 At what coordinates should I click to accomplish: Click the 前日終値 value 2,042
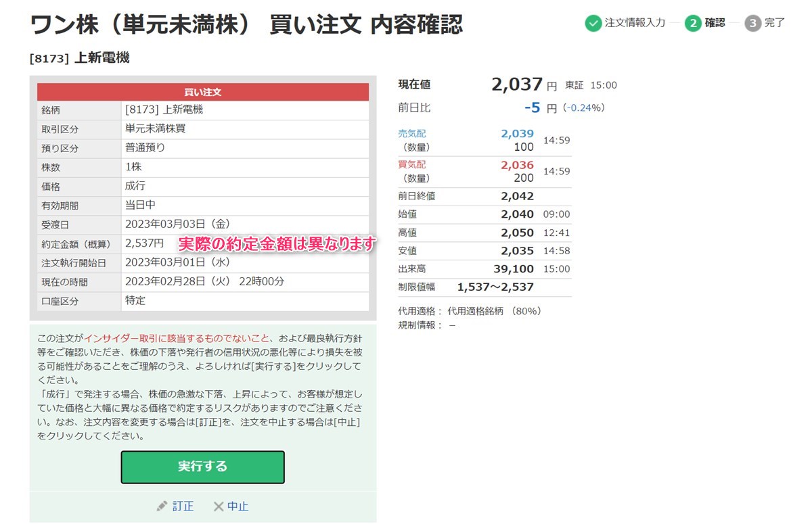517,196
